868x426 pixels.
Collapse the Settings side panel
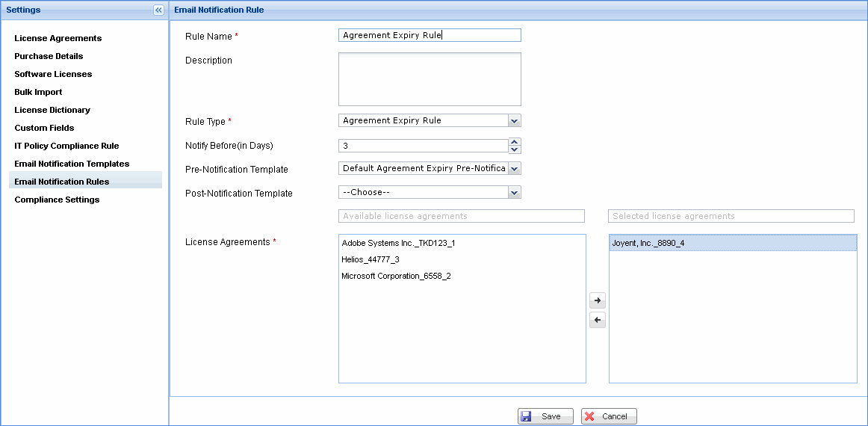click(x=158, y=10)
